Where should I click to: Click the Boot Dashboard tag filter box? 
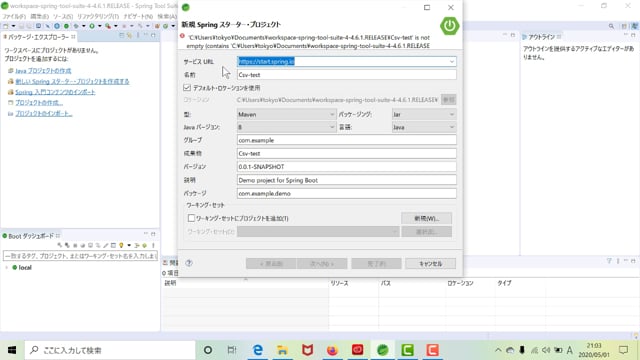pos(80,256)
